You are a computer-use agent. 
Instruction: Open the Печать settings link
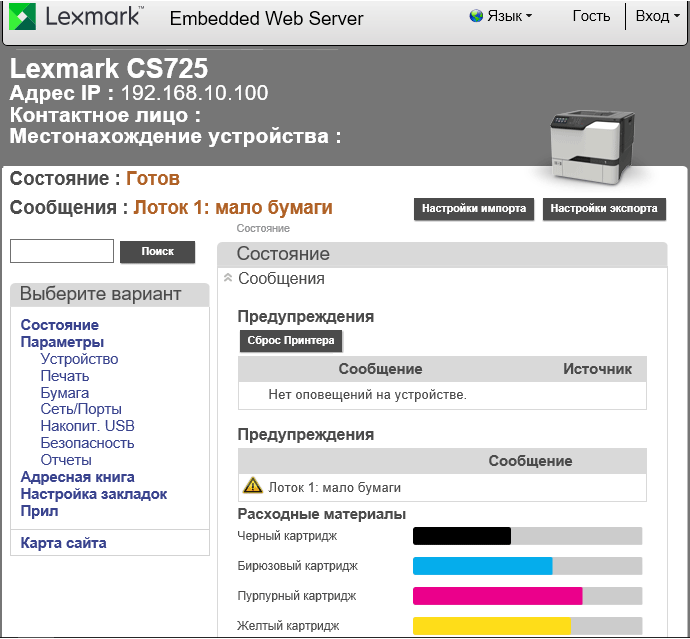point(65,376)
